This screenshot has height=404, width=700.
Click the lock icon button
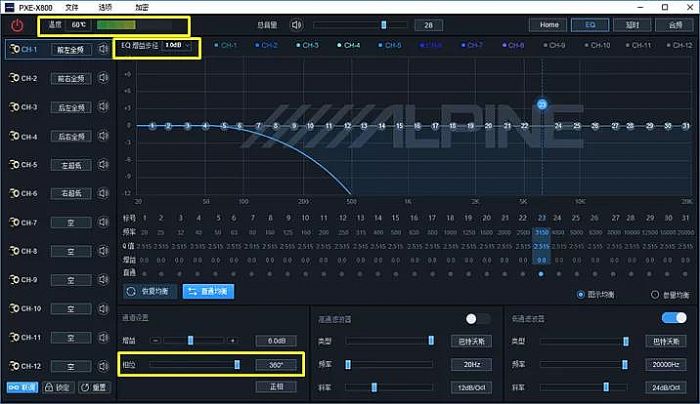coord(58,387)
